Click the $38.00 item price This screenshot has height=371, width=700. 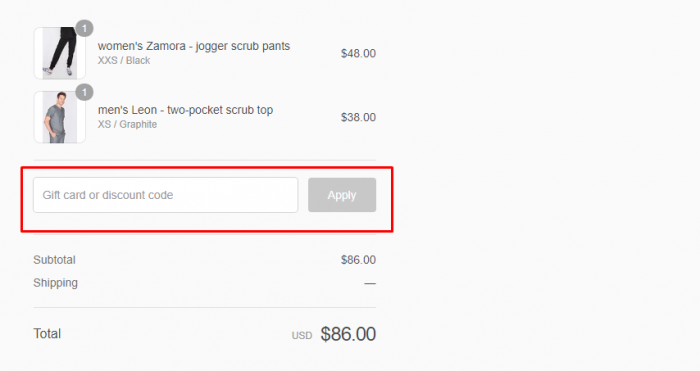358,117
